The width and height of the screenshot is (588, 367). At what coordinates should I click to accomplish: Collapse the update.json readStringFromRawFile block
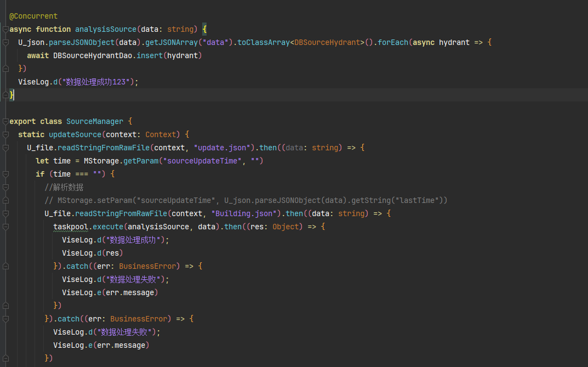(5, 148)
